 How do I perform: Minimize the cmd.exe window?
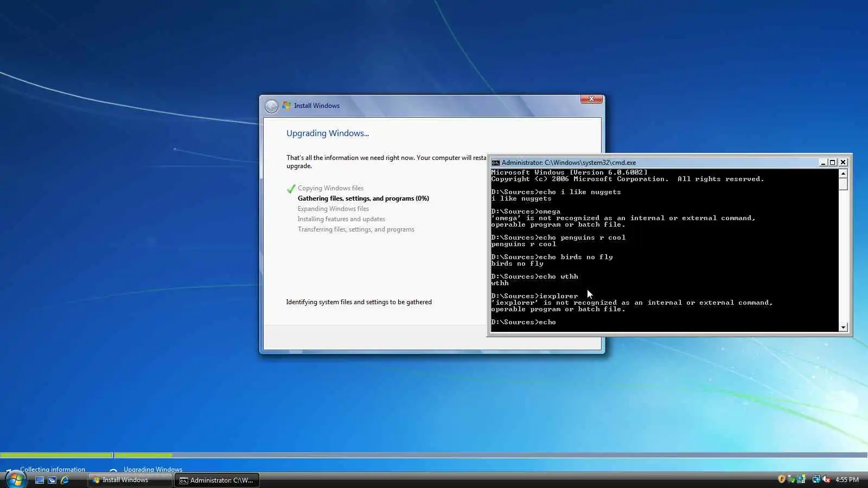point(823,163)
